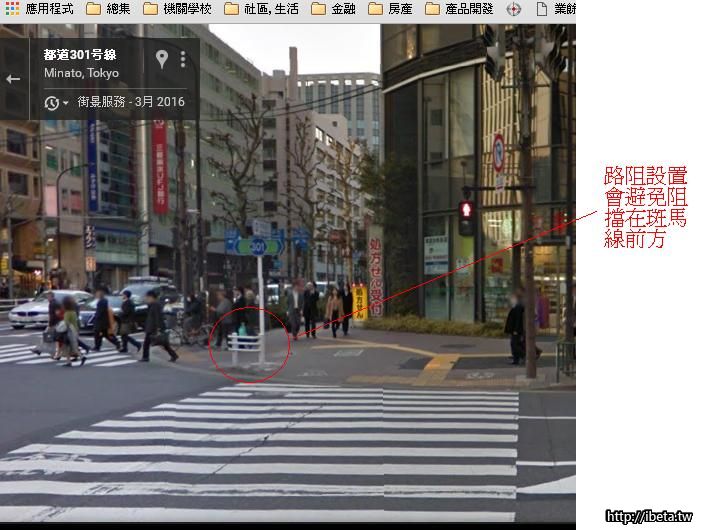Click the 街景服務 - 3月 2016 date label

(x=131, y=102)
